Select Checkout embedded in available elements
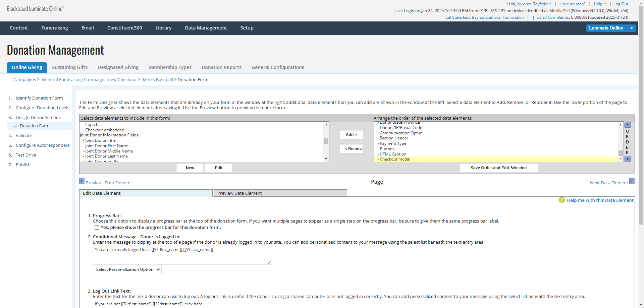This screenshot has width=644, height=308. [201, 130]
